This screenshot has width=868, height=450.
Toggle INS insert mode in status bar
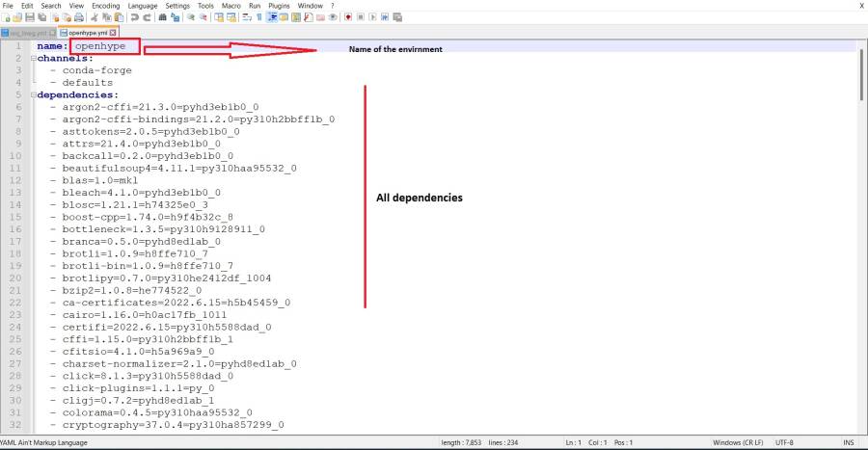(848, 442)
